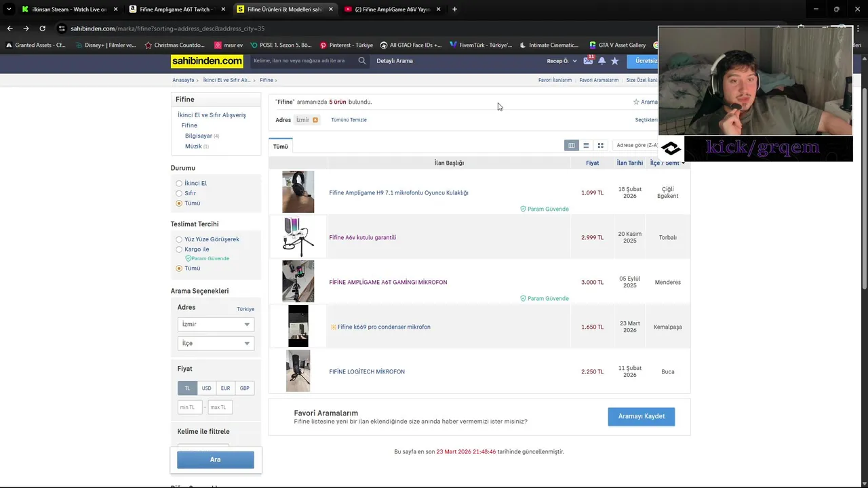868x488 pixels.
Task: Sort by İlan Tarihi column header
Action: coord(629,163)
